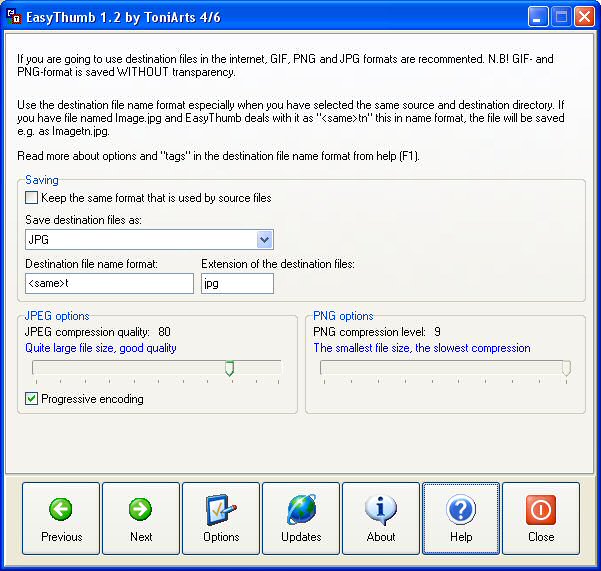Click the JPG format combo box field
601x571 pixels.
point(149,240)
